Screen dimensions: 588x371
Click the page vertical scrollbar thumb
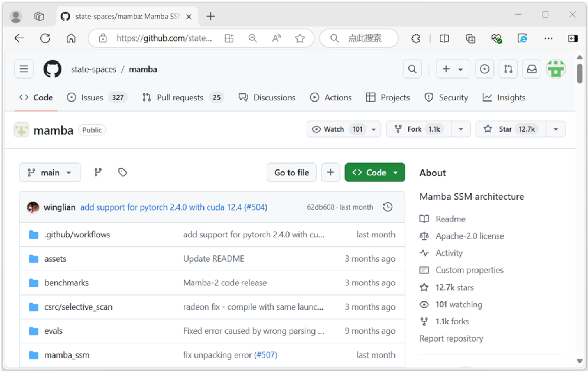(579, 73)
